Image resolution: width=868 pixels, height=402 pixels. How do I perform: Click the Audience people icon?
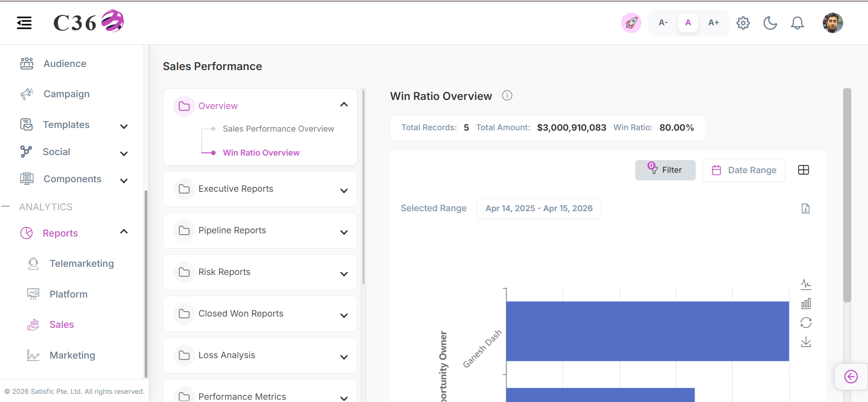click(27, 64)
